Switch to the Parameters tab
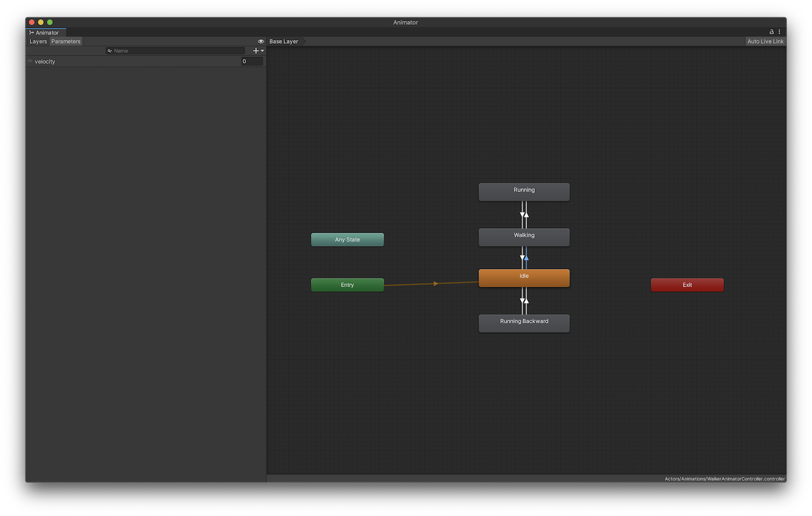The image size is (812, 516). pos(66,41)
